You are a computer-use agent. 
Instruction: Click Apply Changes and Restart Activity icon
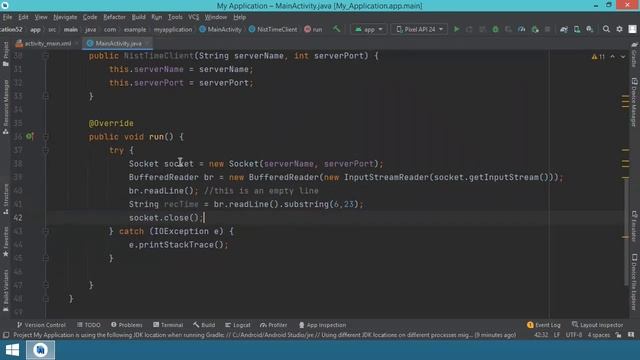coord(469,29)
